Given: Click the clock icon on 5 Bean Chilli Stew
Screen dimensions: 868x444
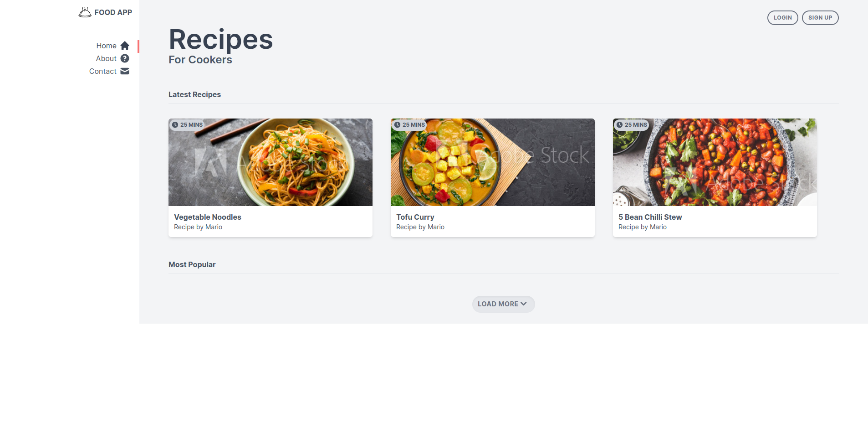Looking at the screenshot, I should click(x=620, y=124).
